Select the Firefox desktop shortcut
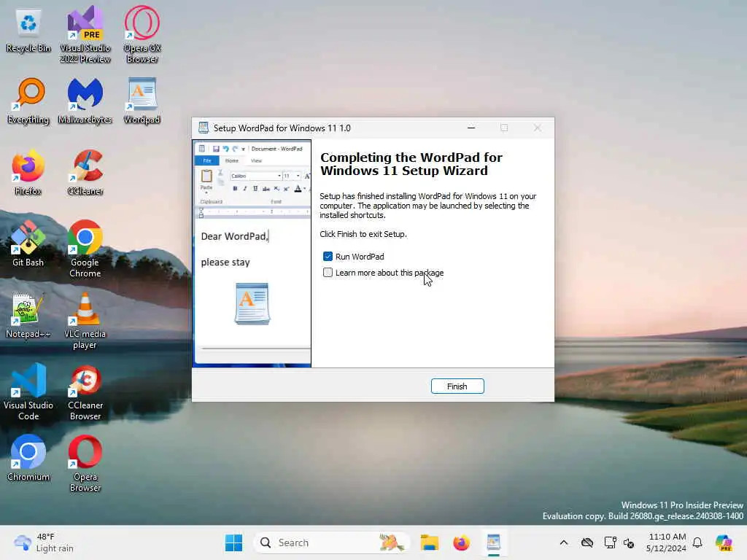Screen dimensions: 747x560 click(x=28, y=173)
